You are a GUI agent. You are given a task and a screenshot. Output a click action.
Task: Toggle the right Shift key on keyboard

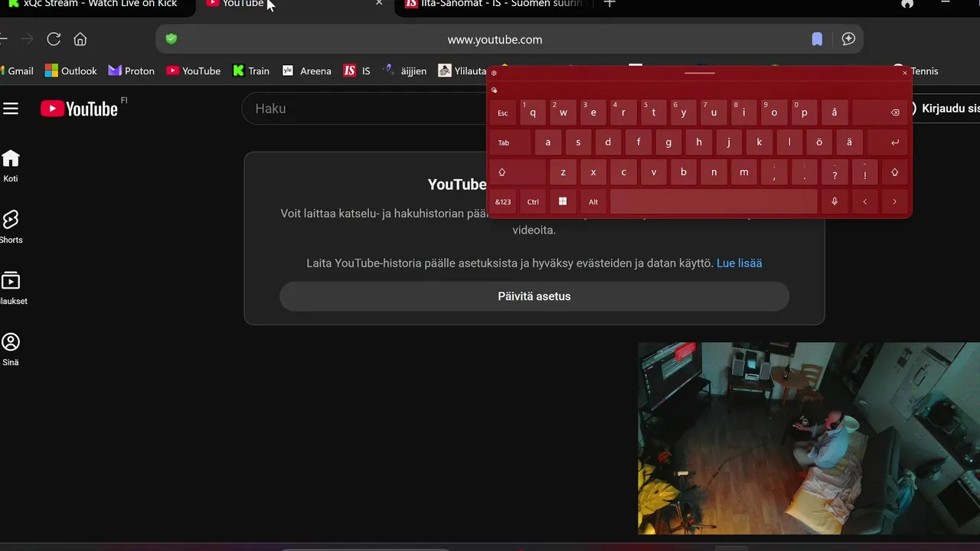point(895,172)
